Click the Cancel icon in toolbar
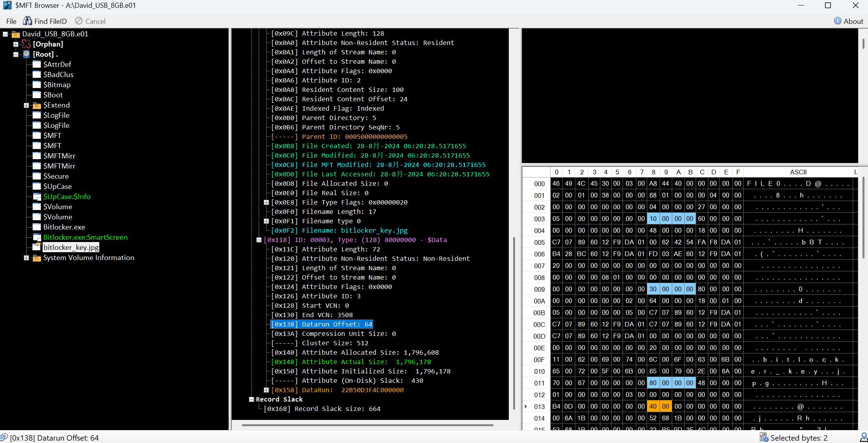This screenshot has width=868, height=443. pyautogui.click(x=79, y=21)
